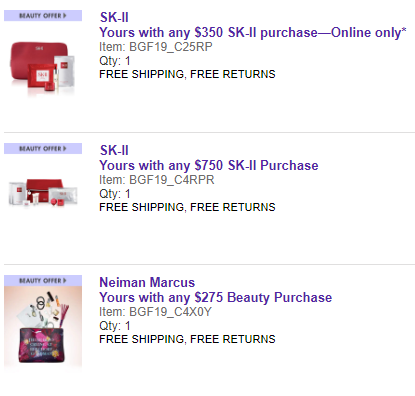Click item number BGF19_C4RPR
The width and height of the screenshot is (415, 396).
point(157,180)
